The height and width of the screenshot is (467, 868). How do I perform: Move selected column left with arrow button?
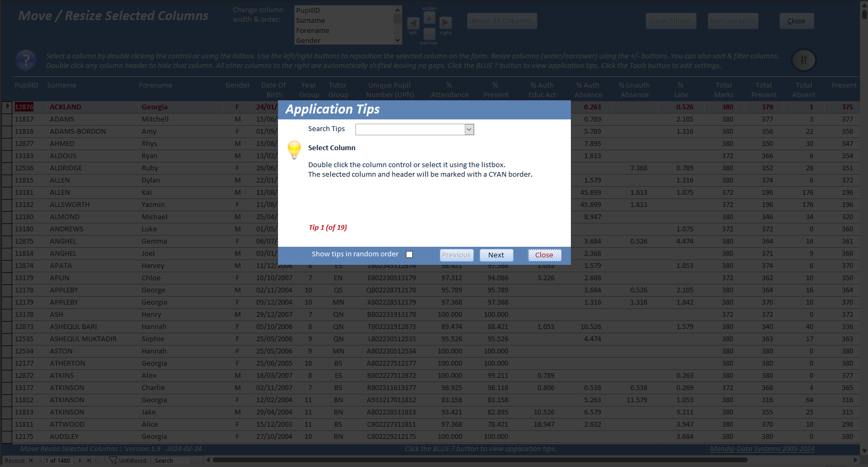click(413, 23)
